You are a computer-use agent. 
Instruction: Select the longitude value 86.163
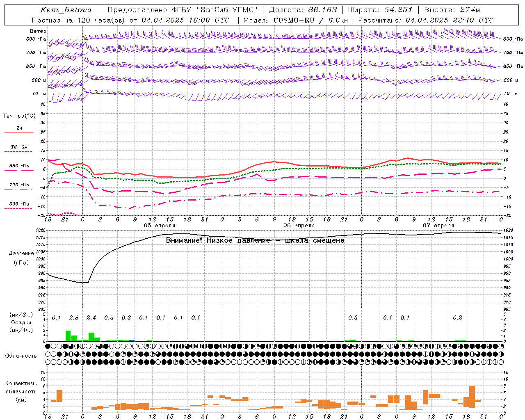pos(322,10)
